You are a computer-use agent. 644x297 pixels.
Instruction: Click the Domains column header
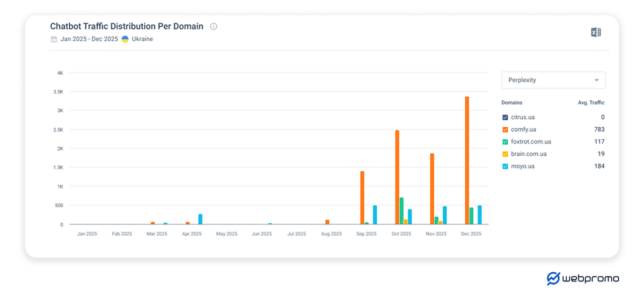511,103
